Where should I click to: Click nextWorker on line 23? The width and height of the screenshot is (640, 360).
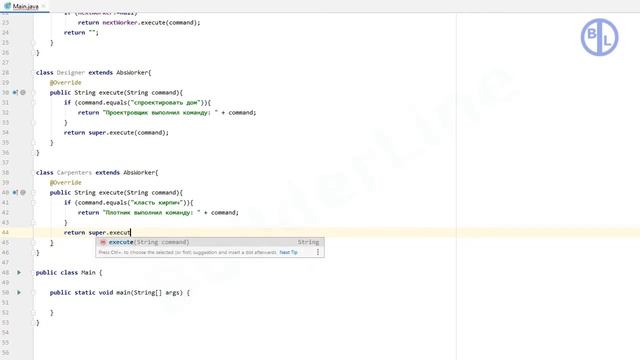(120, 22)
